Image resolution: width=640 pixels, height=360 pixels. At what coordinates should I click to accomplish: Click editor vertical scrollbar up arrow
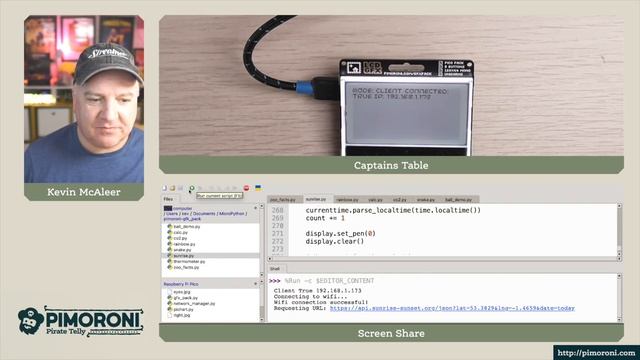tap(619, 207)
